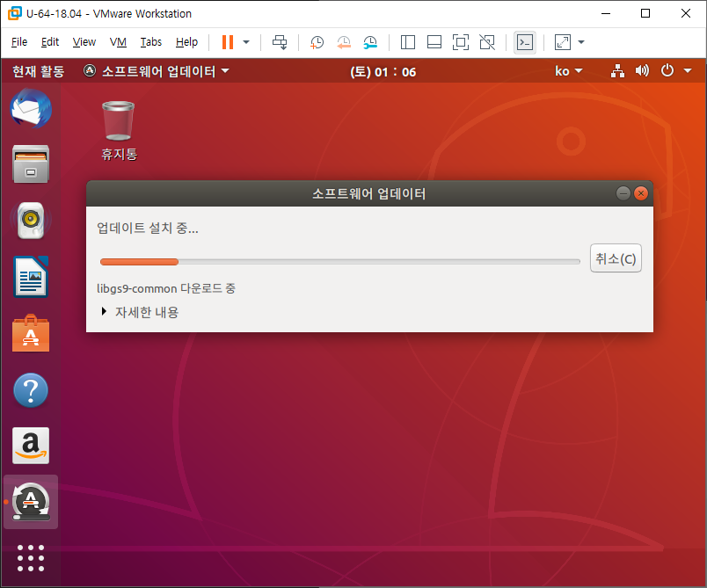This screenshot has width=707, height=588.
Task: Open the ko input source menu
Action: [x=569, y=71]
